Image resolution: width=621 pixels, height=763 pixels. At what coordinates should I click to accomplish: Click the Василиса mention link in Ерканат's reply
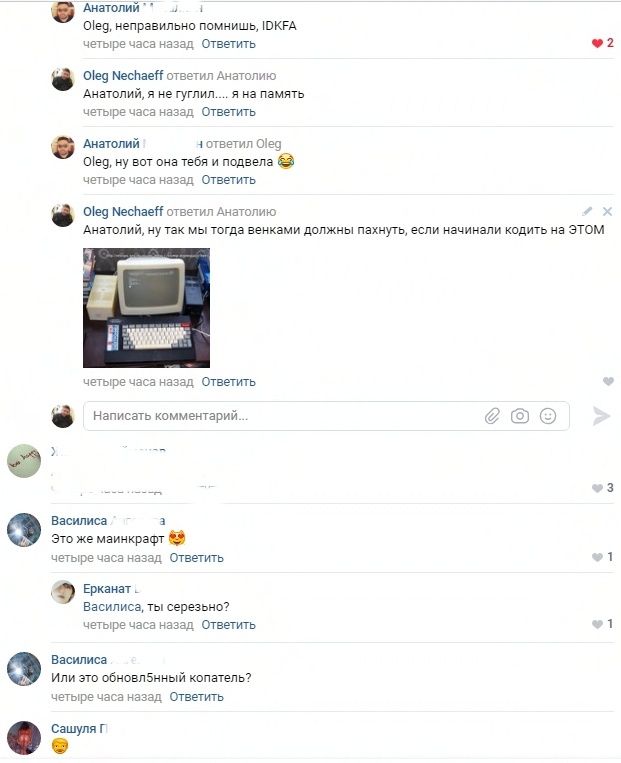point(112,607)
